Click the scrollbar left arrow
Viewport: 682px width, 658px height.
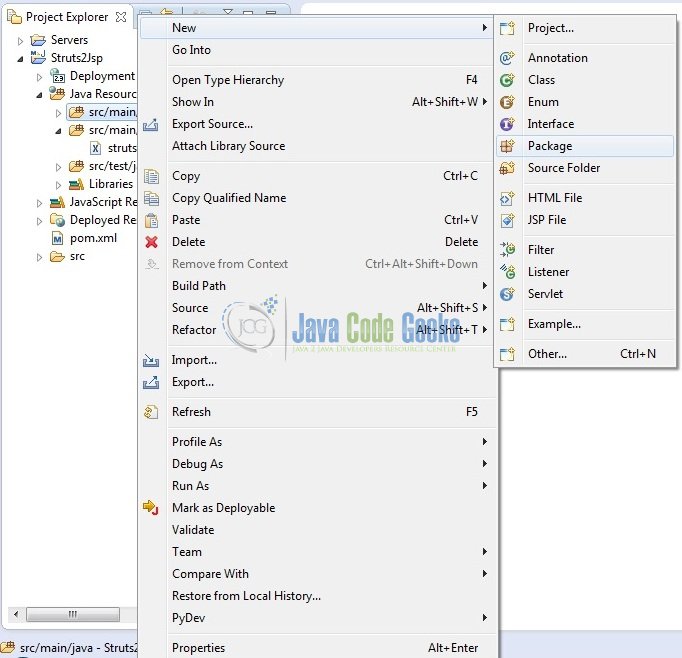click(x=16, y=615)
